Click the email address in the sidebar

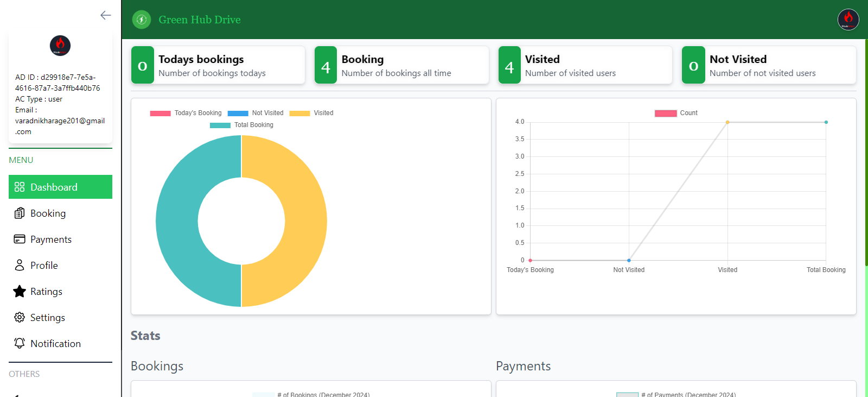[x=60, y=126]
